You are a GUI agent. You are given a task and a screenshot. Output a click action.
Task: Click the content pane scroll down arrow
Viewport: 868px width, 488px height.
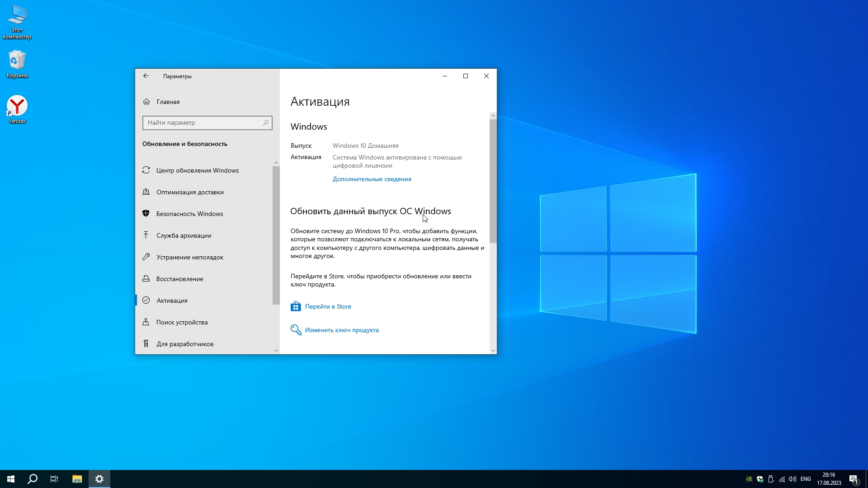(493, 350)
